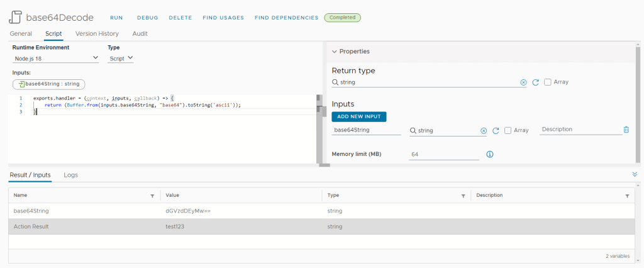Collapse the results panel chevron
The height and width of the screenshot is (268, 644).
pyautogui.click(x=634, y=174)
